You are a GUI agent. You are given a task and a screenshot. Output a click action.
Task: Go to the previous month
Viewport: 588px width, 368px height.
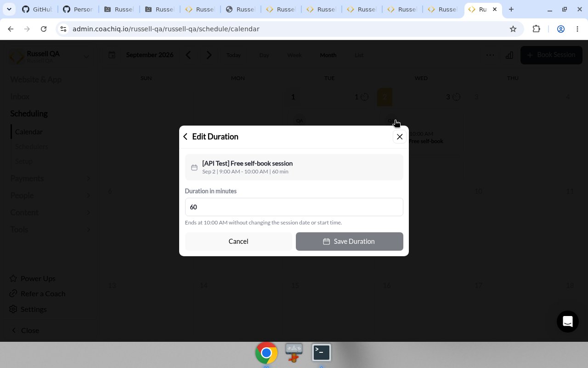[188, 55]
